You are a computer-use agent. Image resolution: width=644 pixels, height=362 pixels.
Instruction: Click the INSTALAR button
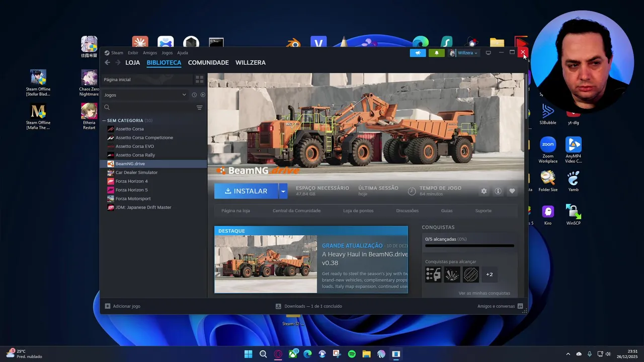(x=246, y=191)
